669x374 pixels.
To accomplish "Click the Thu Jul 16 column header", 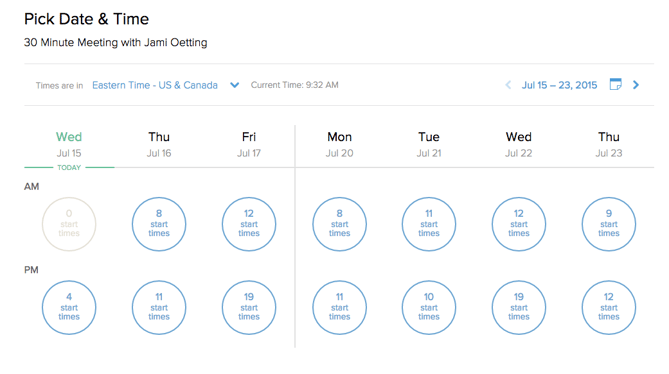I will pos(159,145).
